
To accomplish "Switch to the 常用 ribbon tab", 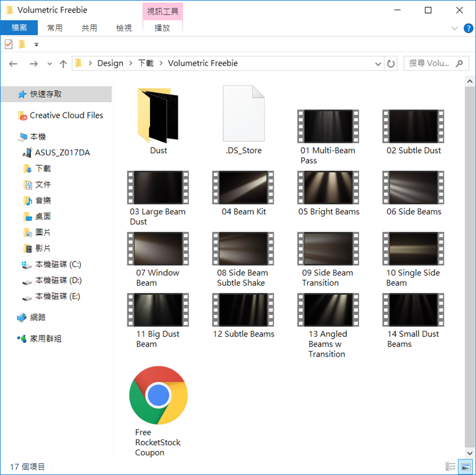I will coord(55,28).
